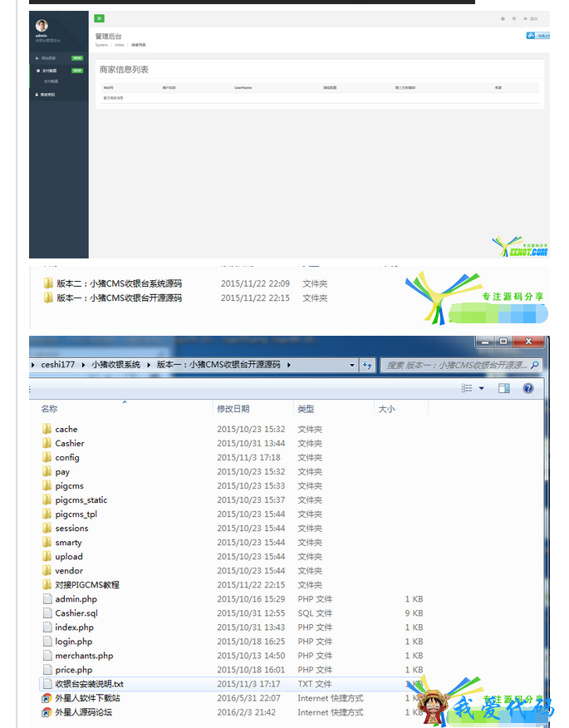Click the list icon left of 退出
This screenshot has height=728, width=569.
tap(514, 18)
